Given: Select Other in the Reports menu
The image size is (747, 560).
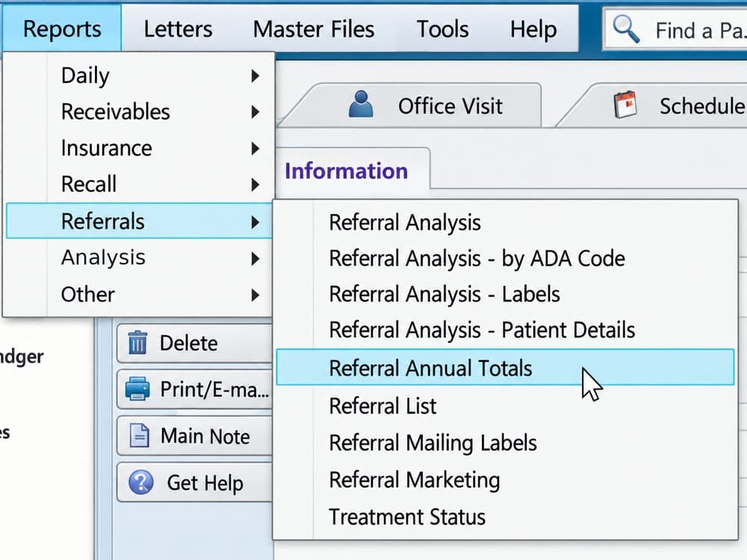Looking at the screenshot, I should (139, 295).
